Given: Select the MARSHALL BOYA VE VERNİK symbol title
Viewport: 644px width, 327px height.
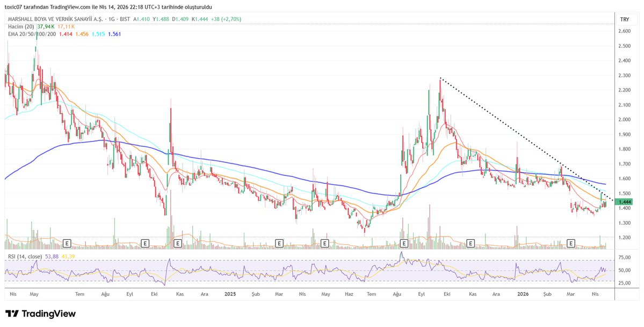Looking at the screenshot, I should (55, 19).
